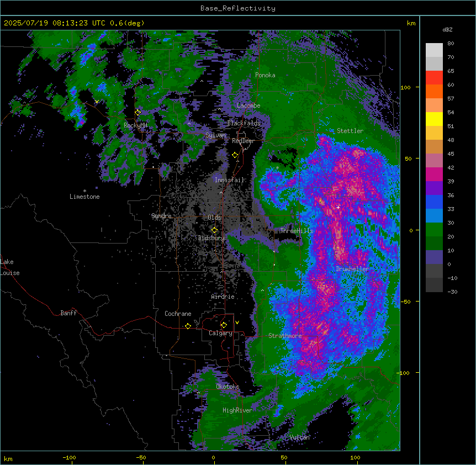Viewport: 476px width, 465px height.
Task: Click the yellow station marker below RedDeer
Action: (235, 155)
